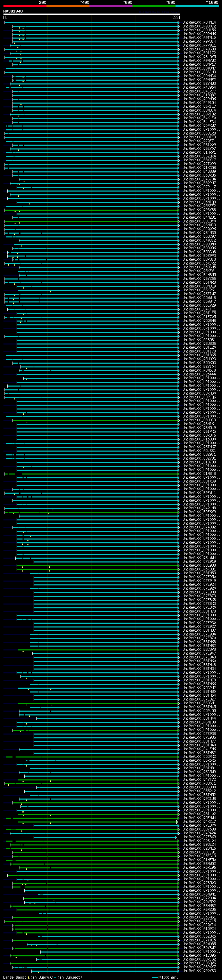Select the UniRef100_Q9SCM3 label
This screenshot has width=222, height=980.
(199, 72)
